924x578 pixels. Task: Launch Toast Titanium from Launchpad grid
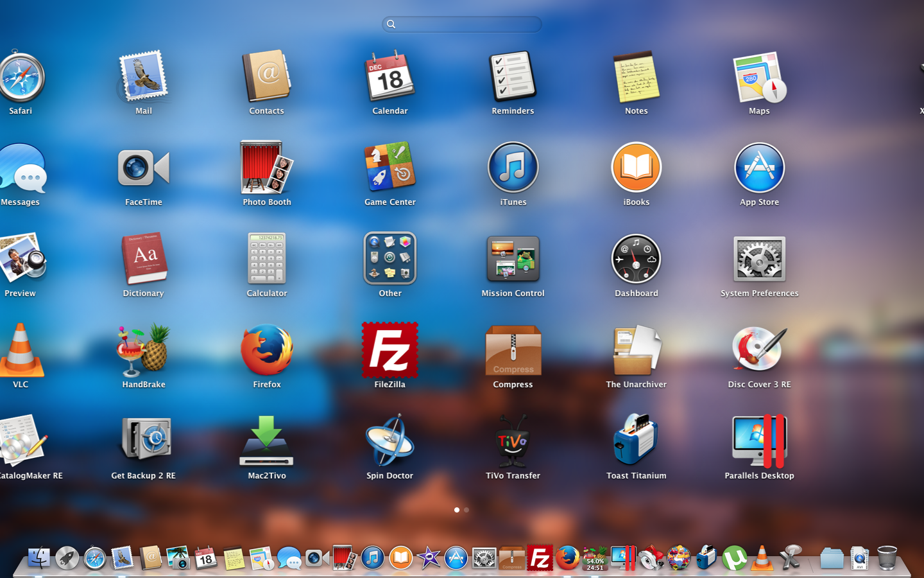pos(636,441)
